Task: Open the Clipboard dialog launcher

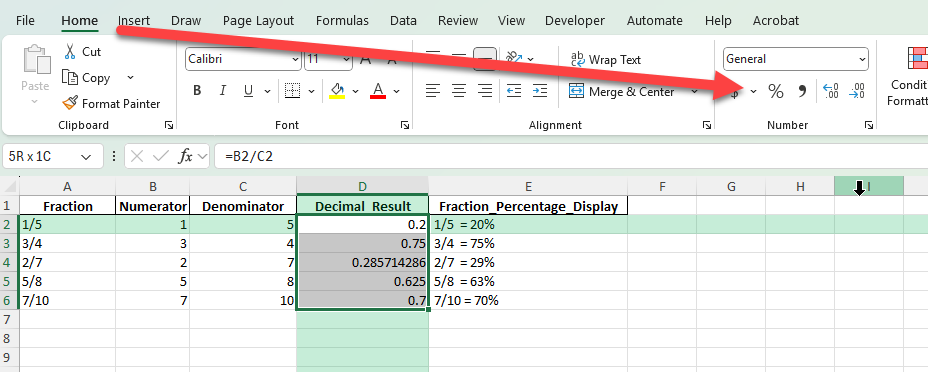Action: [169, 125]
